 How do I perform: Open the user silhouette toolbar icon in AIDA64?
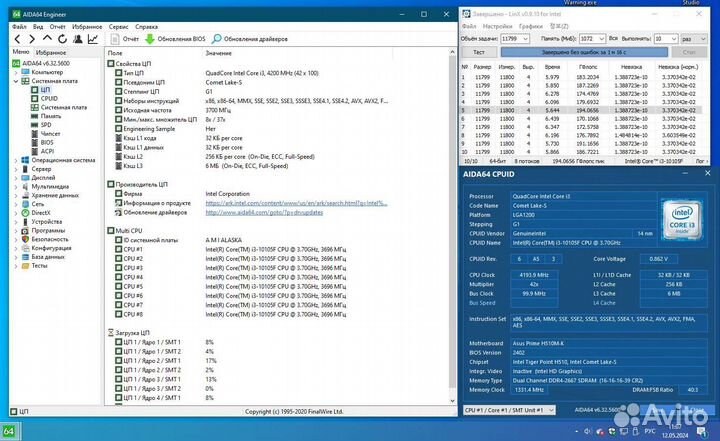point(78,39)
